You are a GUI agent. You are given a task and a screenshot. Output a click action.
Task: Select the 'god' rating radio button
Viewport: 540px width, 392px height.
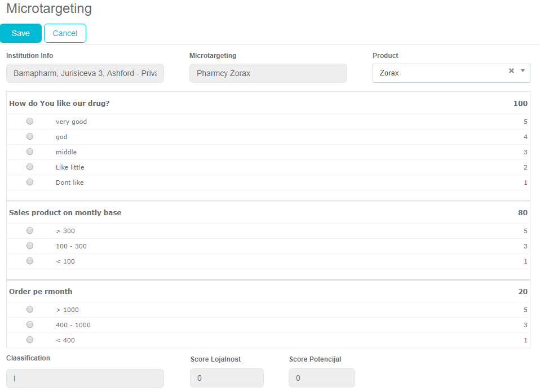(30, 137)
